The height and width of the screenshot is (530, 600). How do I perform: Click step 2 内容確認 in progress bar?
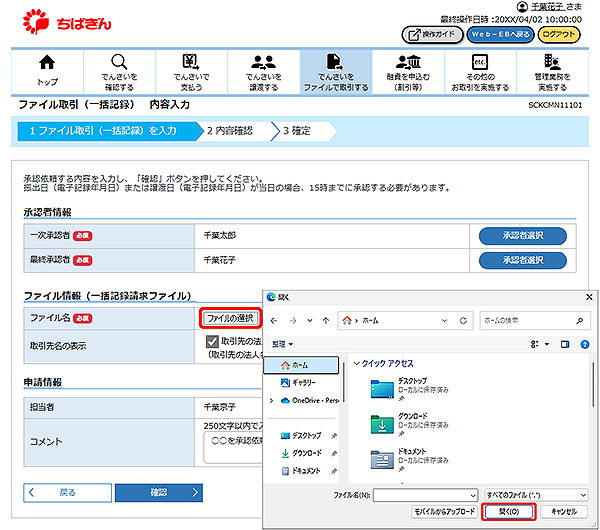[230, 131]
